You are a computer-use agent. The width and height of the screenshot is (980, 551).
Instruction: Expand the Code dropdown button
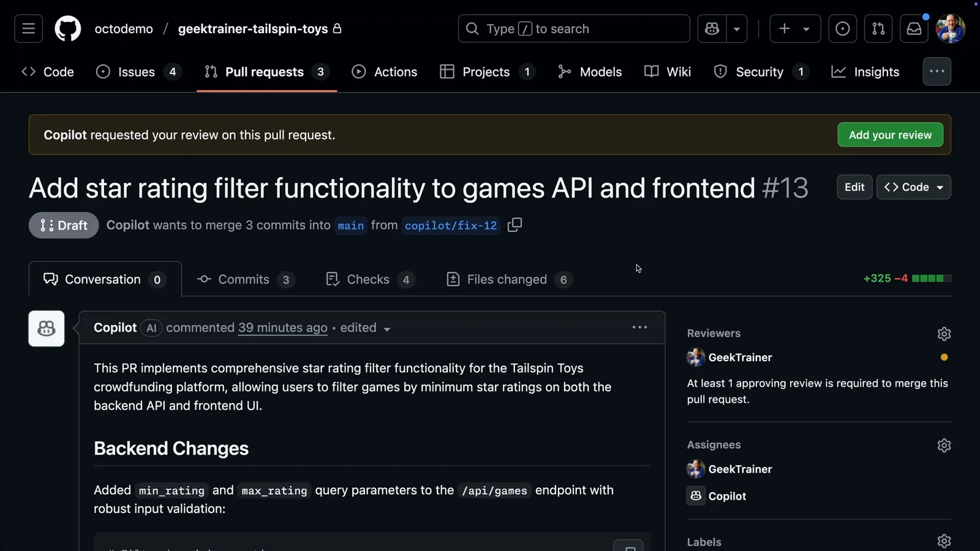pyautogui.click(x=914, y=187)
